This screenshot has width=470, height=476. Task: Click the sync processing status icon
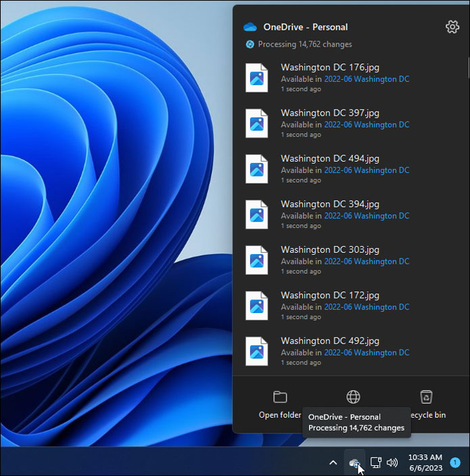(x=250, y=45)
